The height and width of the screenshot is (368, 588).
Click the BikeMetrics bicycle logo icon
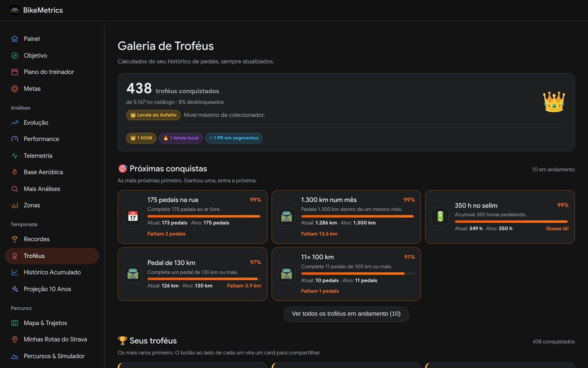pos(15,10)
